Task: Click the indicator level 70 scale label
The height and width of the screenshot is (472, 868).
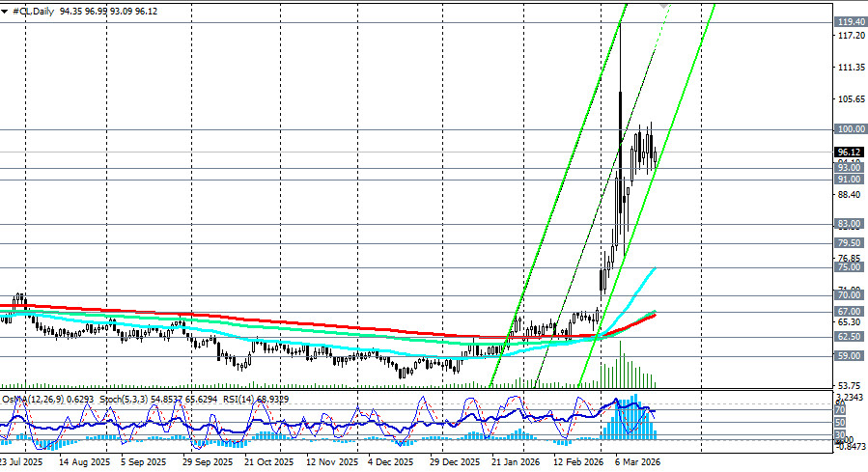Action: [x=840, y=410]
